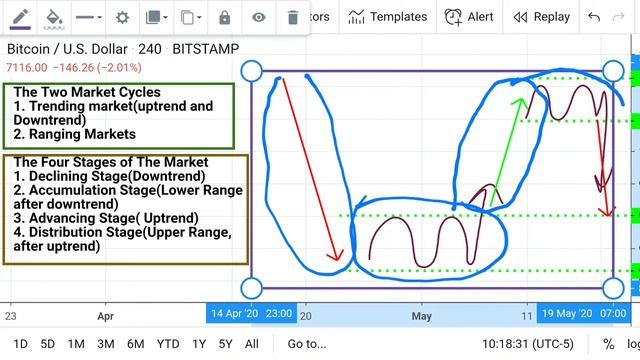Redo the last action
The image size is (640, 360).
(x=619, y=17)
